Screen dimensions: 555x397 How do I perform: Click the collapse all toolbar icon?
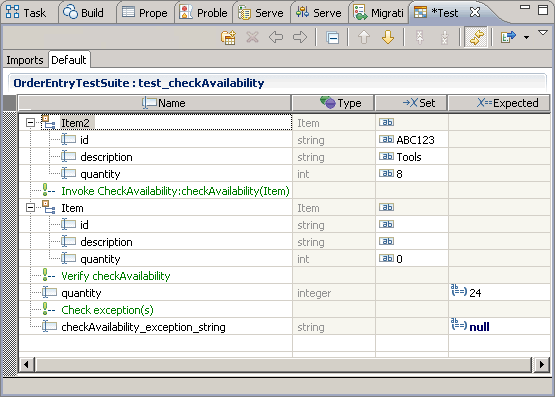[x=333, y=38]
